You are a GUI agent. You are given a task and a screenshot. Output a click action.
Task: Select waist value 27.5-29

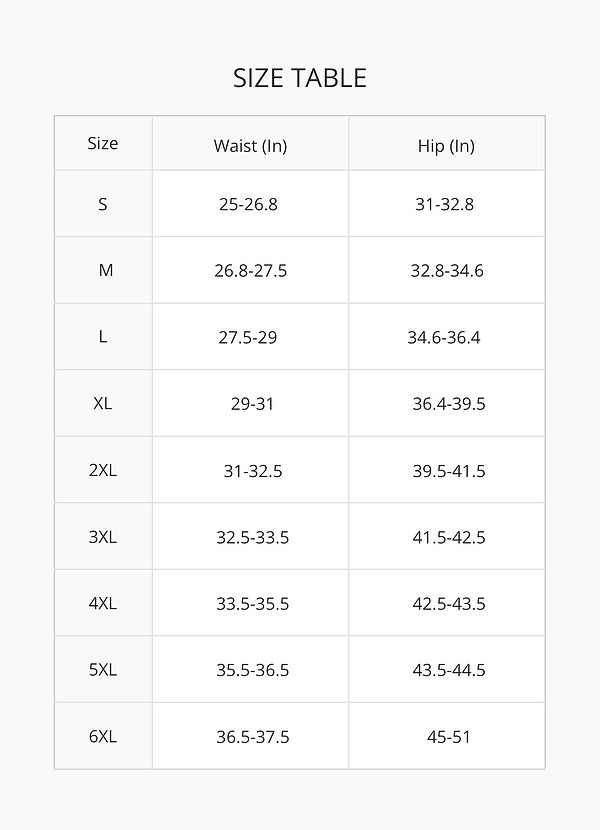pos(248,337)
